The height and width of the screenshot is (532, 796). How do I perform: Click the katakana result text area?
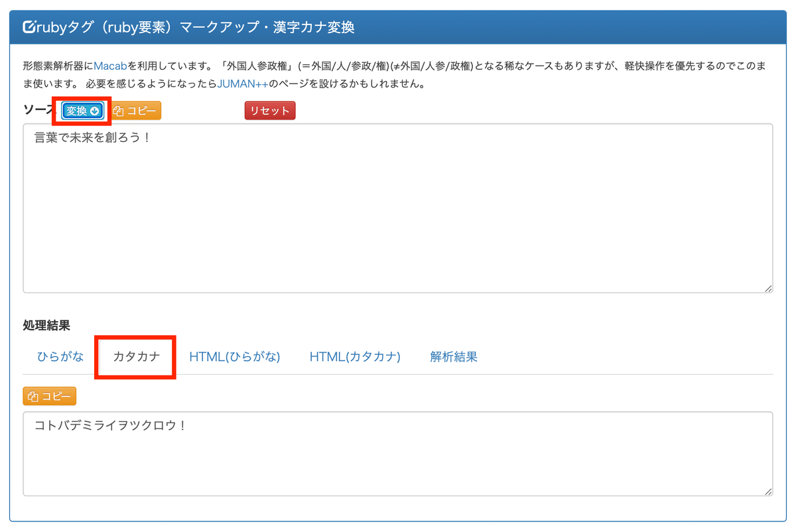[x=398, y=454]
